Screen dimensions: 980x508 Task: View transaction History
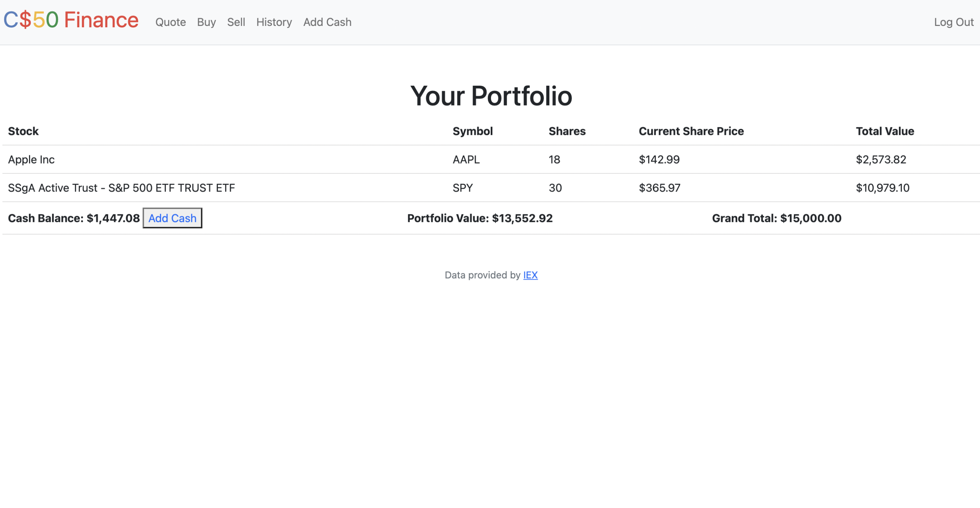(274, 22)
